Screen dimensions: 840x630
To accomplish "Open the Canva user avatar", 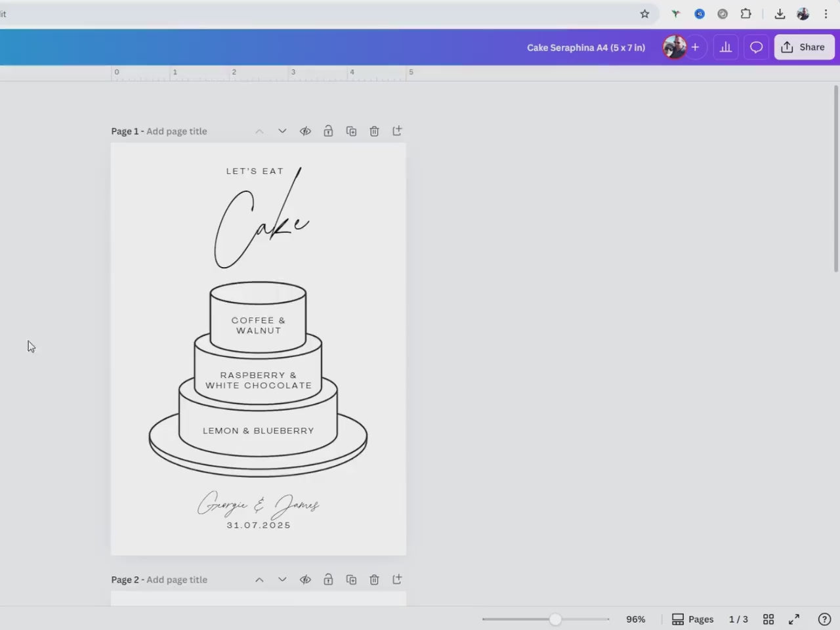I will [674, 47].
